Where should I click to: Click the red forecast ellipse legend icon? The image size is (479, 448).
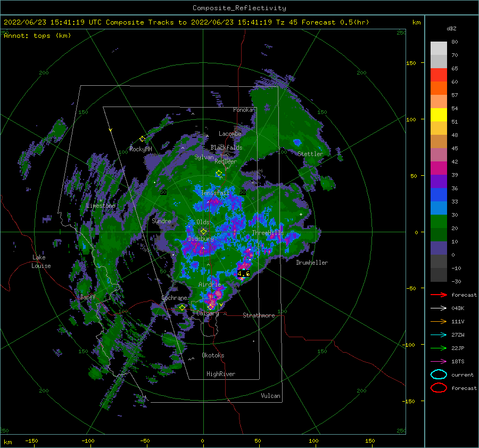pos(439,388)
